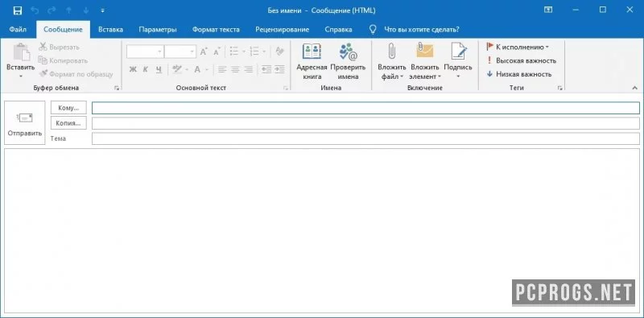Open the Справка tab
Image resolution: width=644 pixels, height=318 pixels.
pos(338,29)
